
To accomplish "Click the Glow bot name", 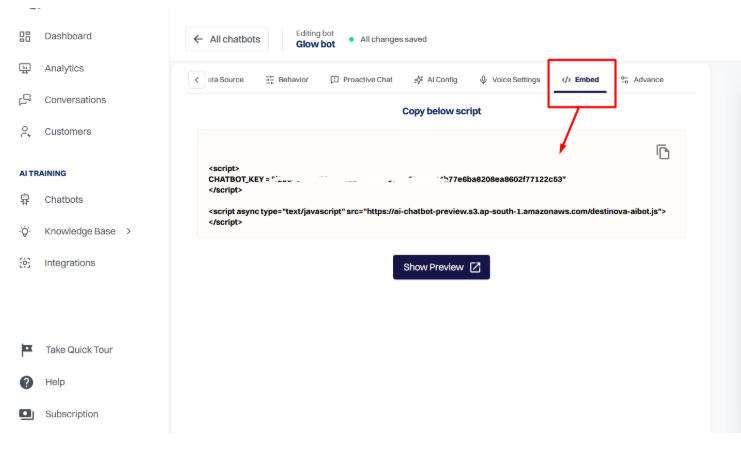I will 315,44.
